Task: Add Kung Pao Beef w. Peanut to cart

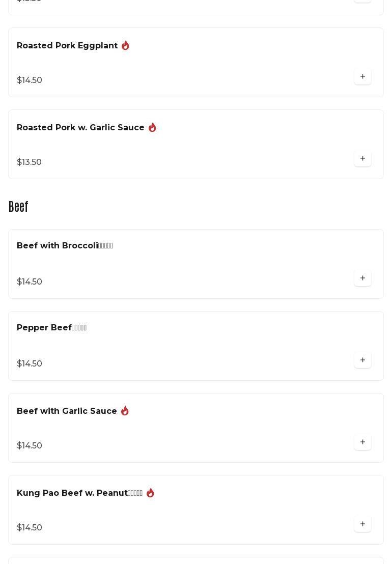Action: 362,524
